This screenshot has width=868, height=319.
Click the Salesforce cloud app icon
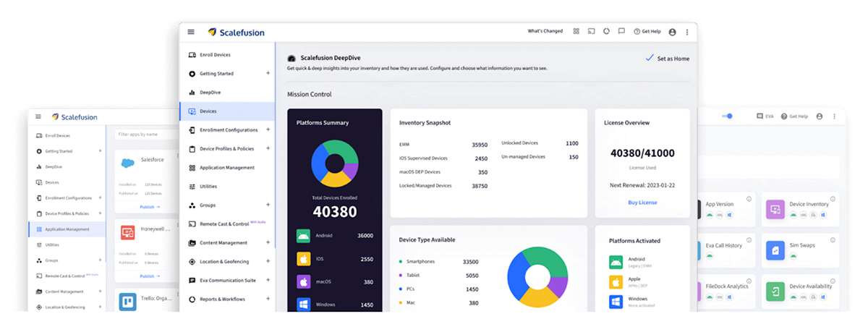tap(128, 163)
